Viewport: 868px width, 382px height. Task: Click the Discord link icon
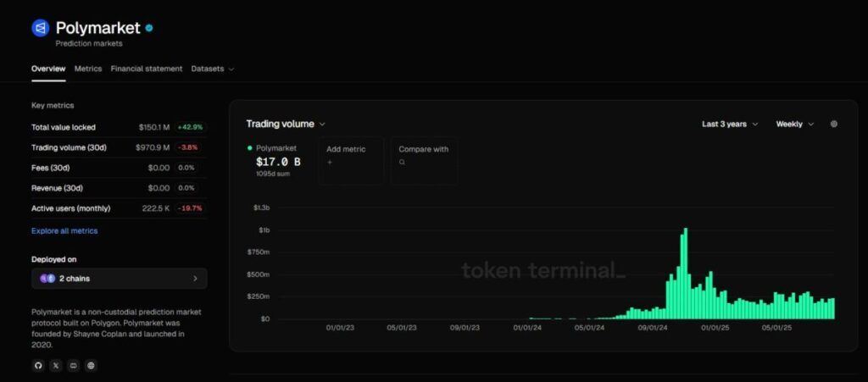tap(74, 365)
